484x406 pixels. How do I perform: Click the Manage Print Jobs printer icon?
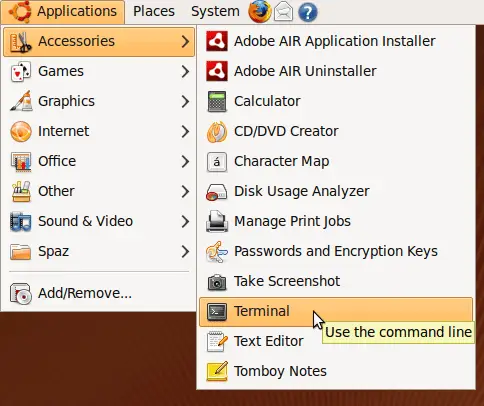point(217,221)
